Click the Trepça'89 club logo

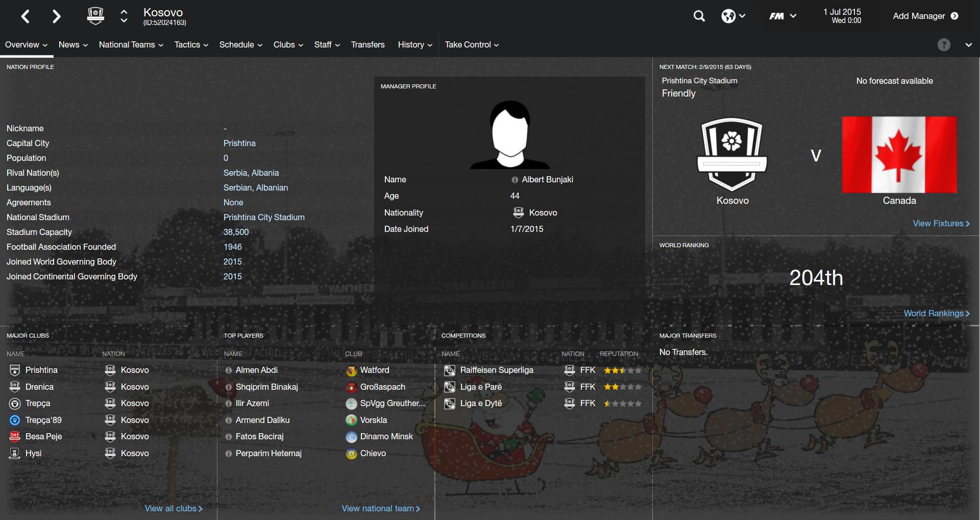coord(15,420)
